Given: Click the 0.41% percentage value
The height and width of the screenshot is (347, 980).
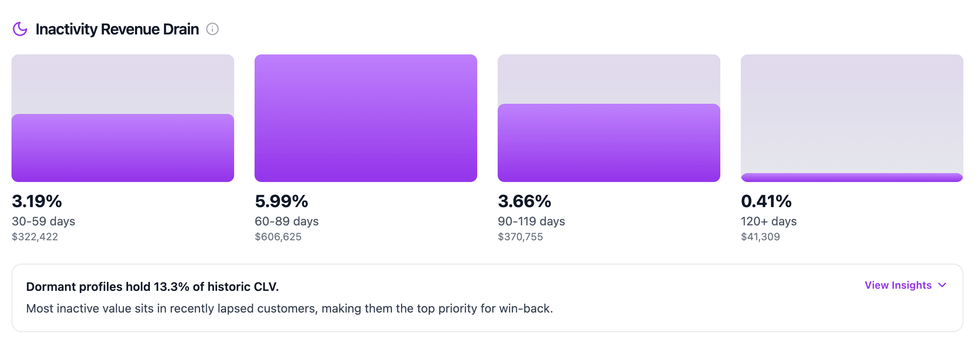Looking at the screenshot, I should point(766,201).
